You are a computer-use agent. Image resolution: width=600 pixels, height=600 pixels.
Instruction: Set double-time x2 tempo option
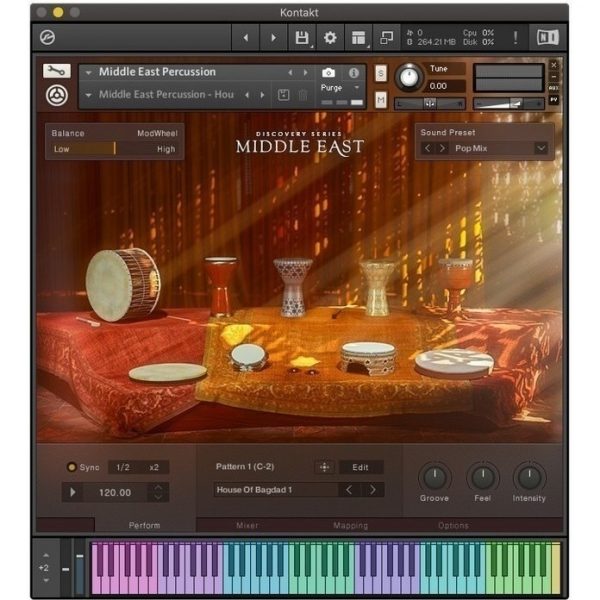click(154, 467)
